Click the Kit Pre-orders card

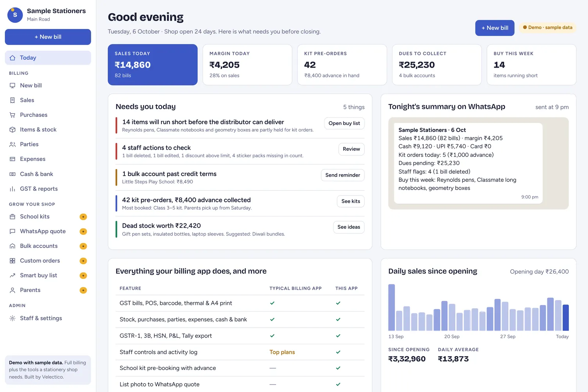coord(342,65)
